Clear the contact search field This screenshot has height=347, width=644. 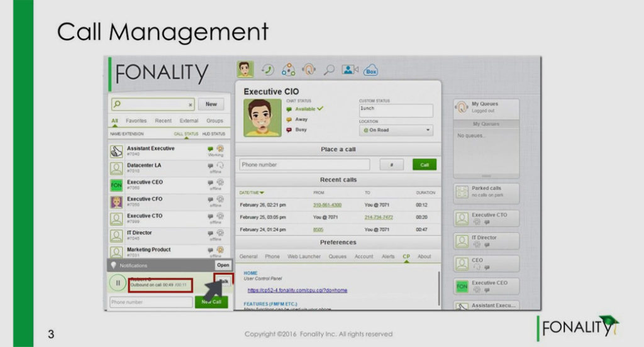(x=190, y=105)
